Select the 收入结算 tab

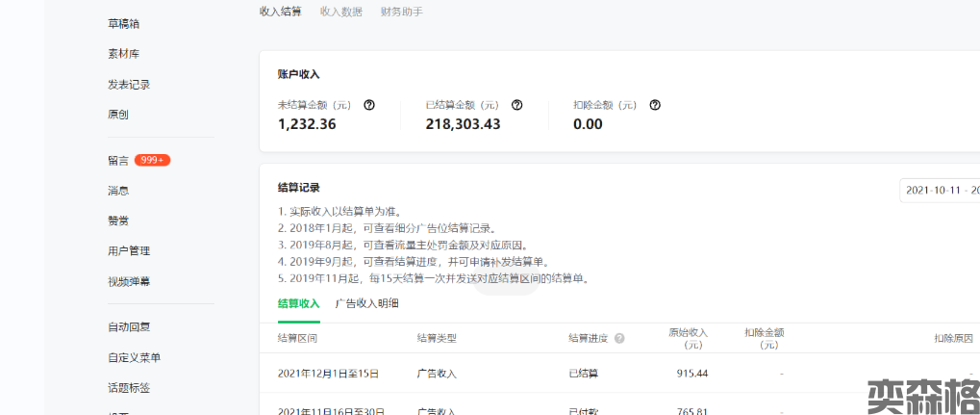click(280, 12)
